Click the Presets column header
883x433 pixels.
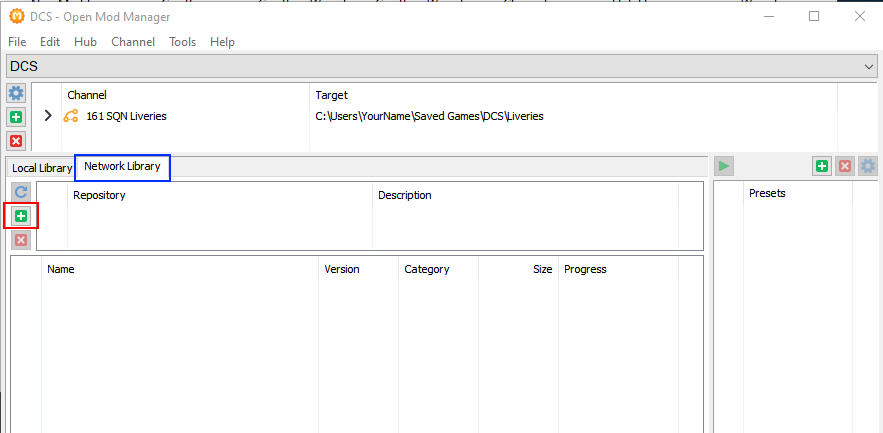[797, 193]
